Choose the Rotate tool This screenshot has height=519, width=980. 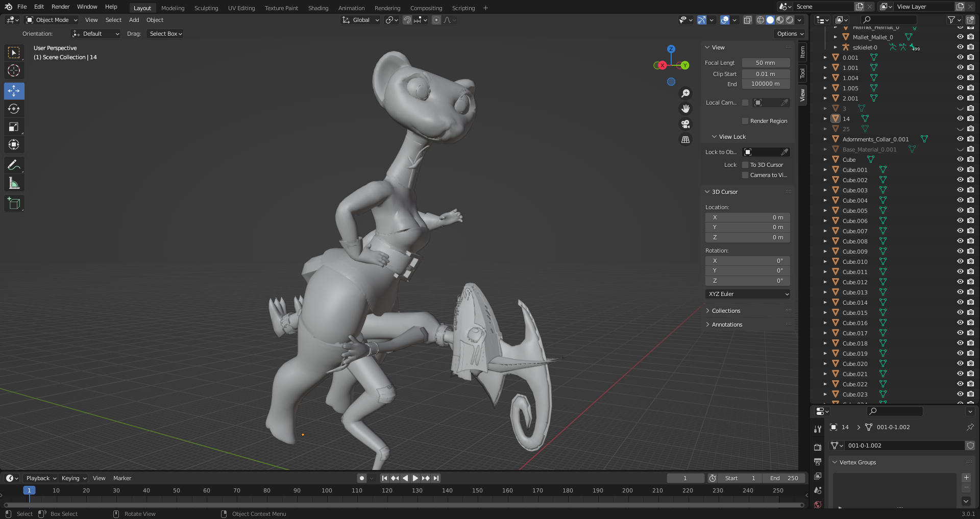tap(14, 109)
